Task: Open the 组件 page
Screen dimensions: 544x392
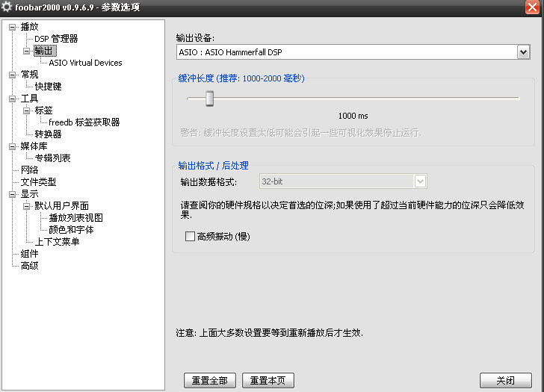Action: click(29, 254)
